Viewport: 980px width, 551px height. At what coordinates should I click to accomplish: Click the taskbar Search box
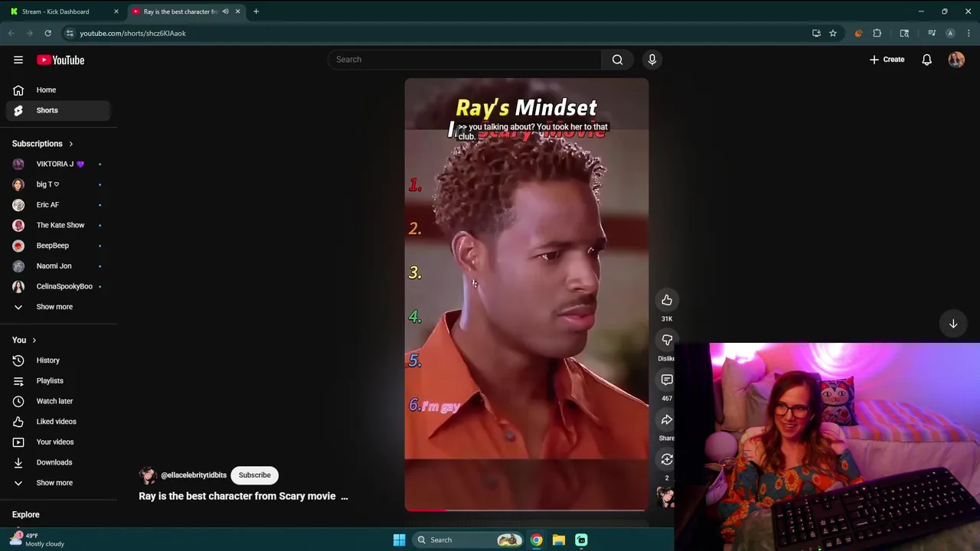468,540
